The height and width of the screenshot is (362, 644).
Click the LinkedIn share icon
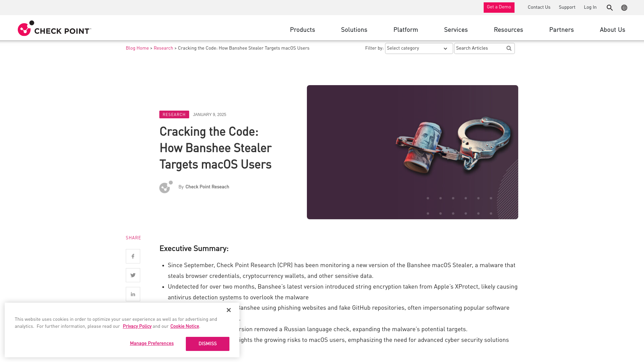[x=133, y=294]
